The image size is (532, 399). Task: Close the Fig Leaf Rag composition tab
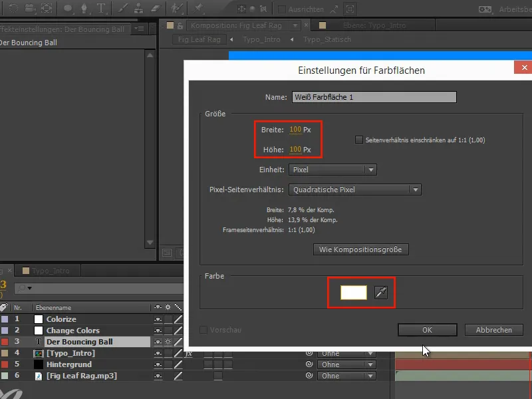(x=306, y=25)
